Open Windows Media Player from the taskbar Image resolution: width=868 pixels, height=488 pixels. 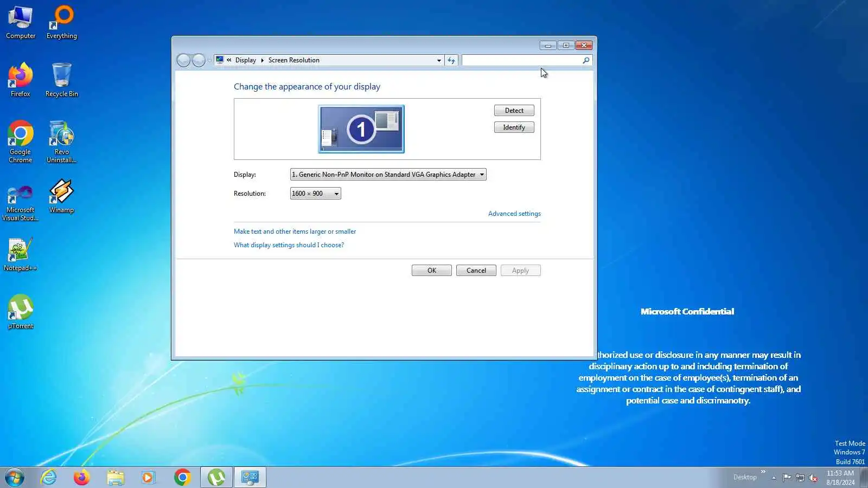[x=148, y=478]
